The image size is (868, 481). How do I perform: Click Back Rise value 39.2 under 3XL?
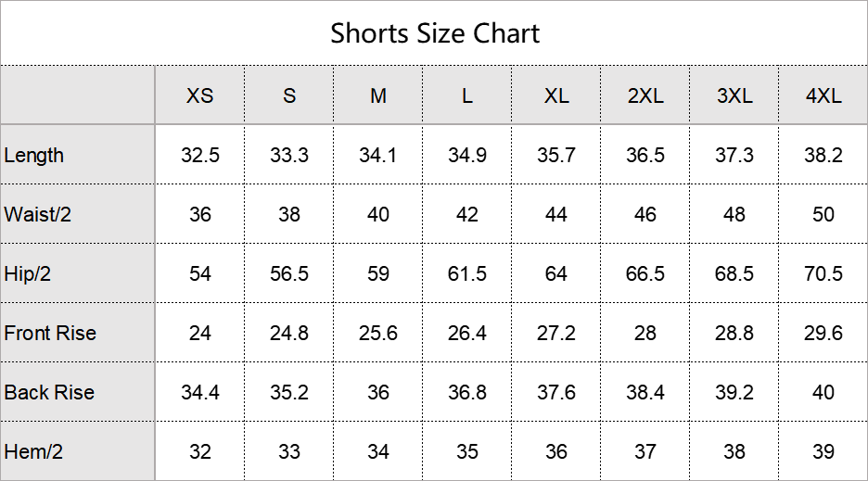click(734, 393)
